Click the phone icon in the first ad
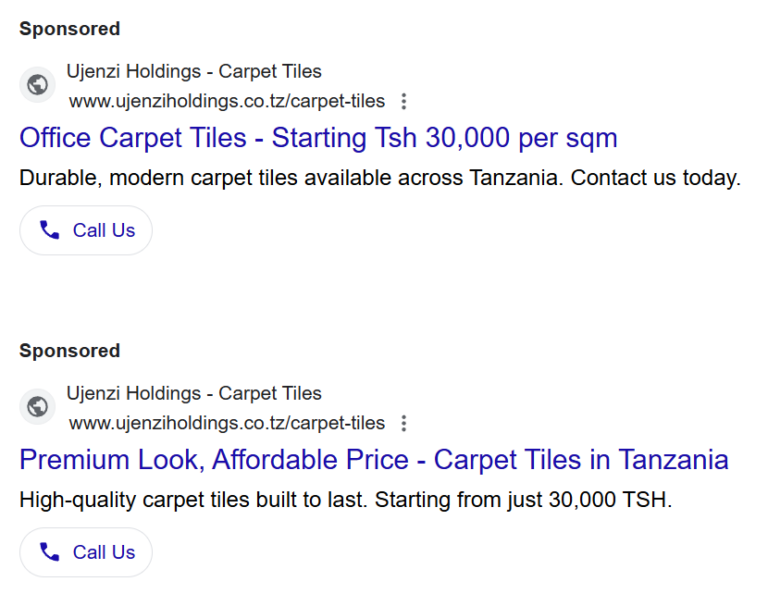Viewport: 768px width, 594px height. [x=50, y=230]
